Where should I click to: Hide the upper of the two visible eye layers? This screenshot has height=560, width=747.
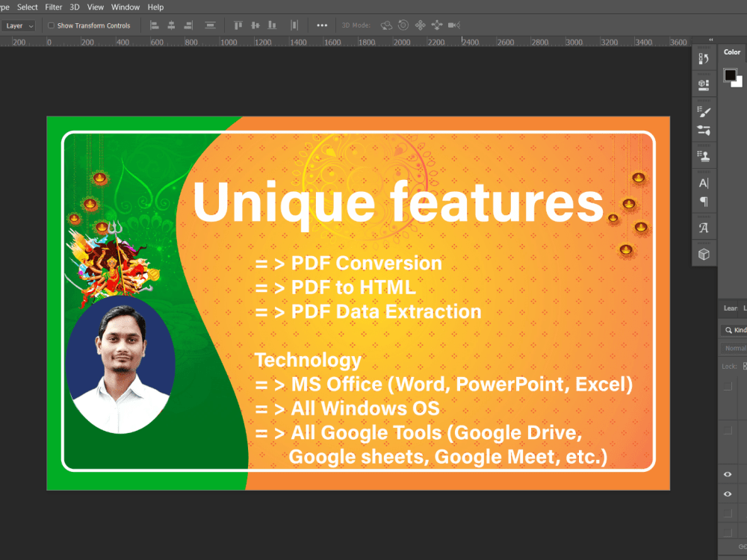click(x=728, y=474)
